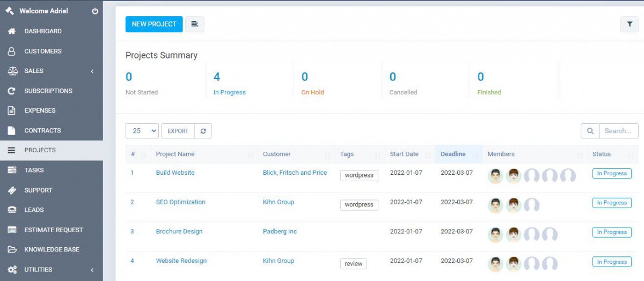Open the 25 rows per page dropdown

pos(142,131)
